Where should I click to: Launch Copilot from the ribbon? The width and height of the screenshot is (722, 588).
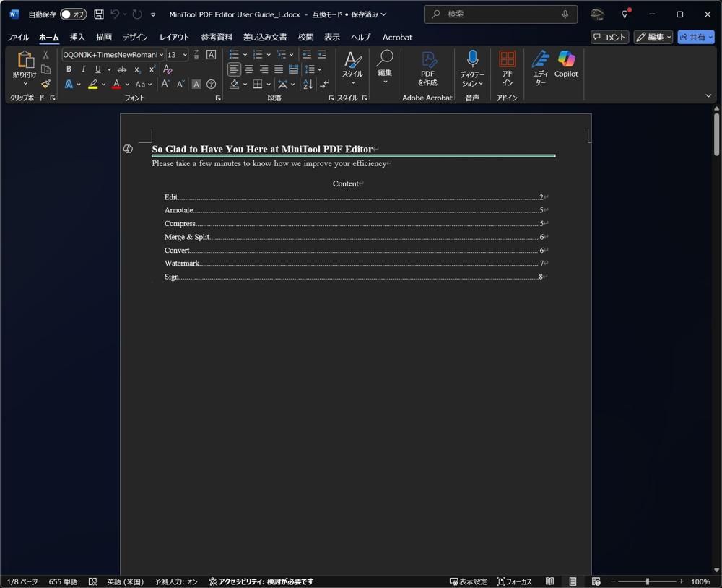click(566, 64)
